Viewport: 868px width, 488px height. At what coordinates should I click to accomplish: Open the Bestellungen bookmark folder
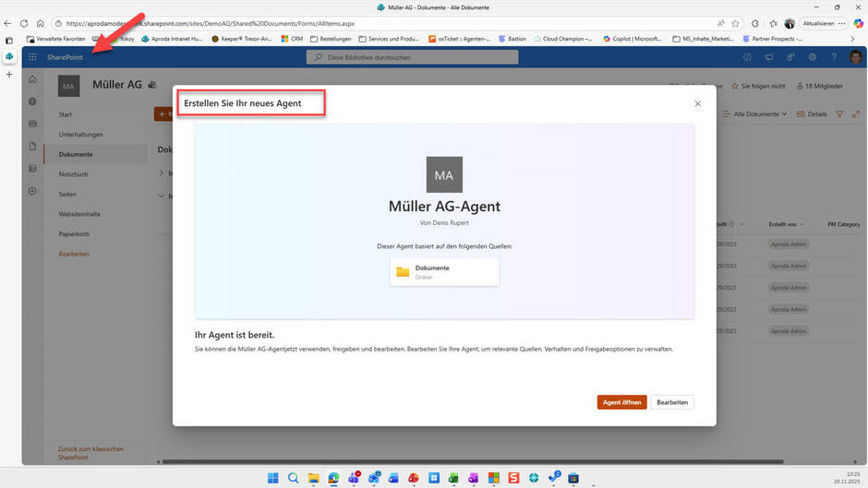point(331,39)
